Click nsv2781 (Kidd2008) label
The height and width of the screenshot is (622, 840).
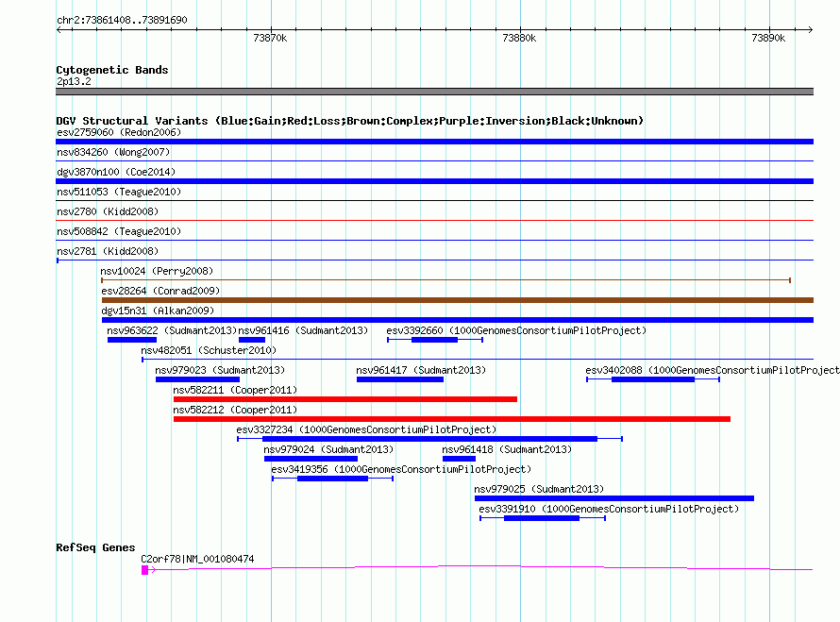click(x=108, y=251)
